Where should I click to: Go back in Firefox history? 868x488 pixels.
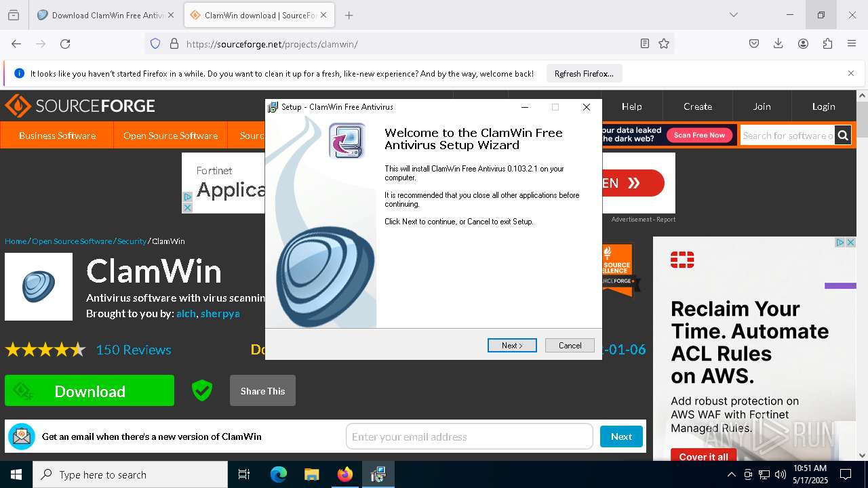coord(16,43)
